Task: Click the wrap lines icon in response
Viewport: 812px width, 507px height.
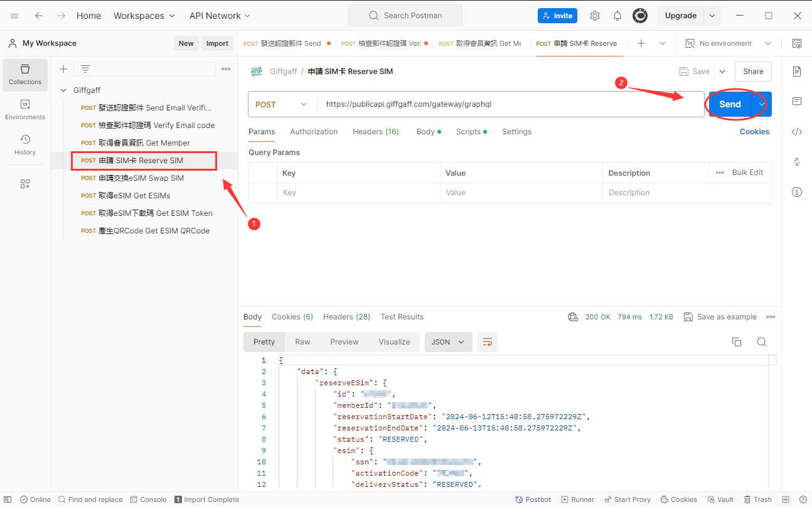Action: 487,342
